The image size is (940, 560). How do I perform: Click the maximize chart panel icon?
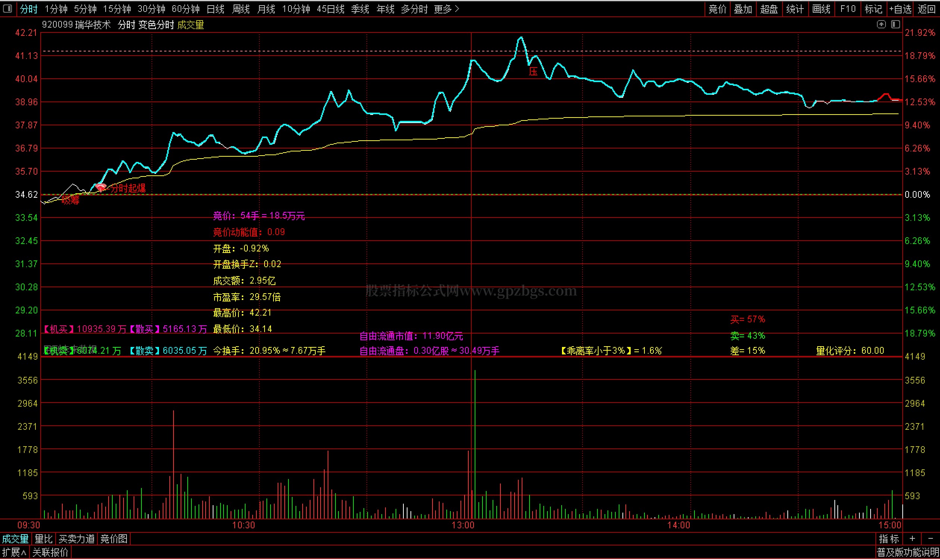895,25
